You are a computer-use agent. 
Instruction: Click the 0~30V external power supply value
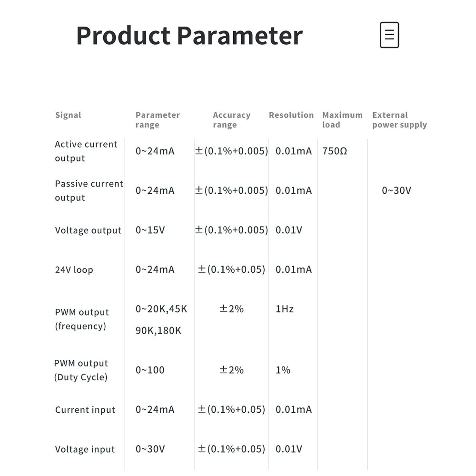(x=397, y=191)
